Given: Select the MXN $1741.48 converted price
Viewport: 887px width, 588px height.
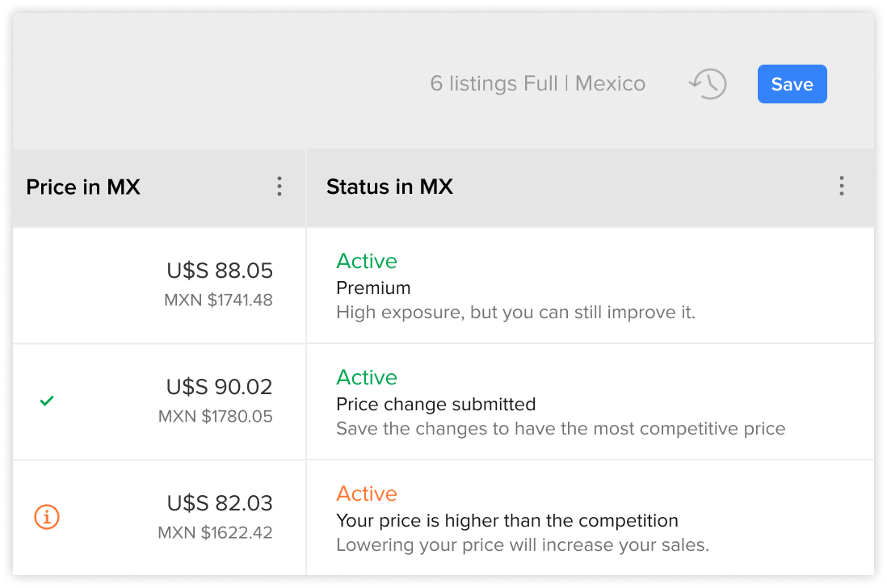Looking at the screenshot, I should [218, 300].
